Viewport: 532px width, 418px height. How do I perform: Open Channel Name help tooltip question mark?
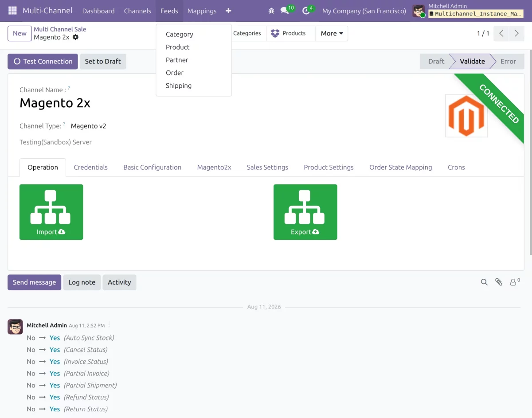69,88
